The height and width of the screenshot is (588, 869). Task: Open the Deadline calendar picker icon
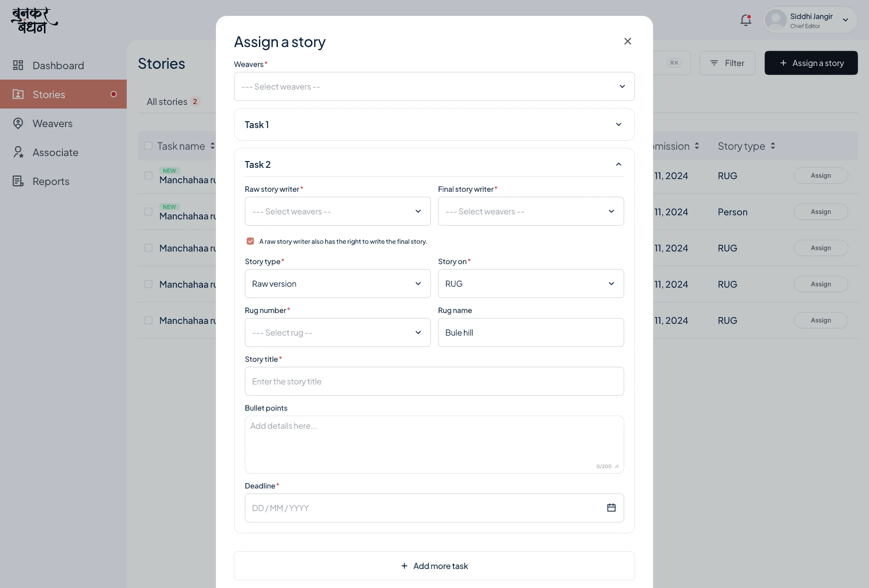pos(611,507)
